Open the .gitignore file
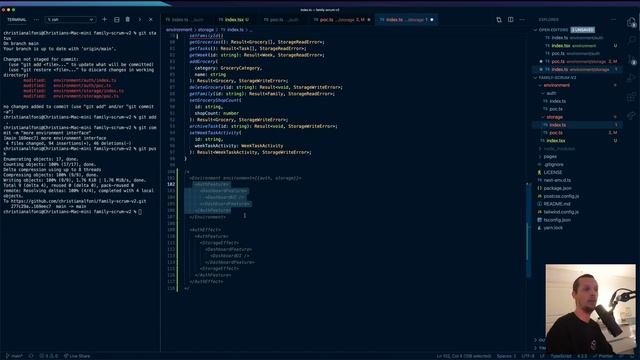The image size is (640, 360). point(554,164)
